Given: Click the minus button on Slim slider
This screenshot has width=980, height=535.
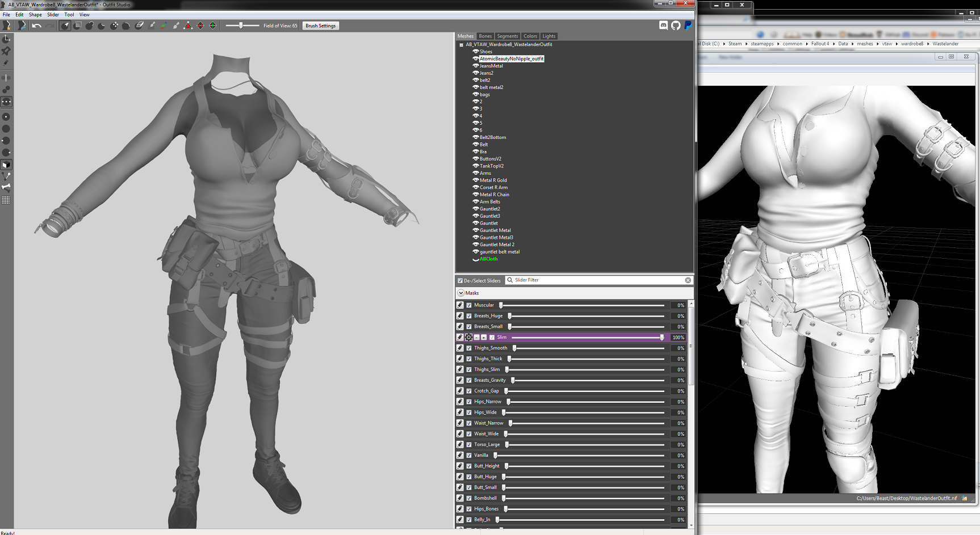Looking at the screenshot, I should (x=476, y=337).
